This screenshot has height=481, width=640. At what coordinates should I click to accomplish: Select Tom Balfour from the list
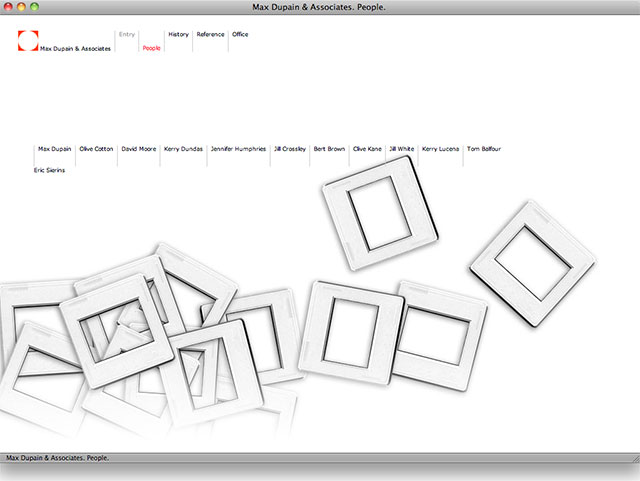point(484,149)
